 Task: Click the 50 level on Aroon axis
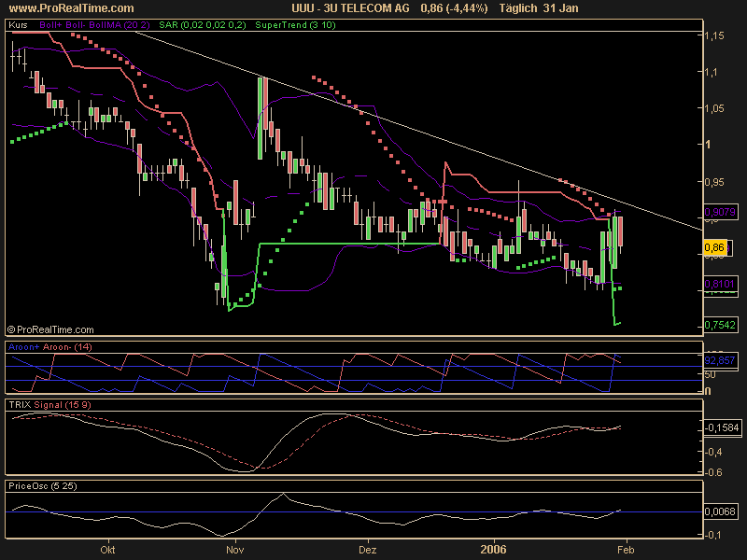(710, 374)
